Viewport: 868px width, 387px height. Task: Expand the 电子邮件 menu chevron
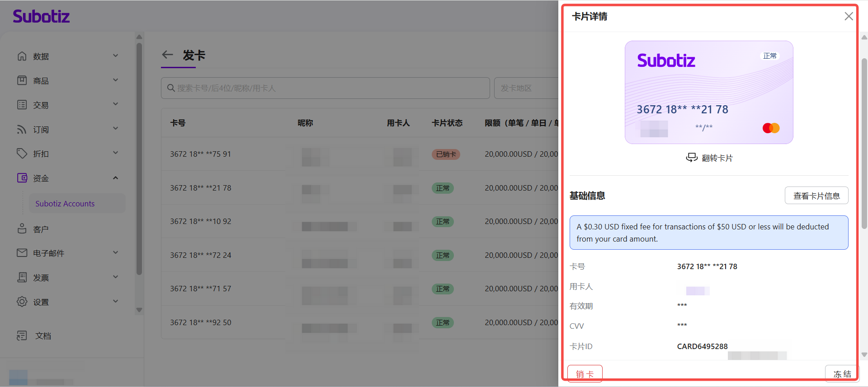116,252
